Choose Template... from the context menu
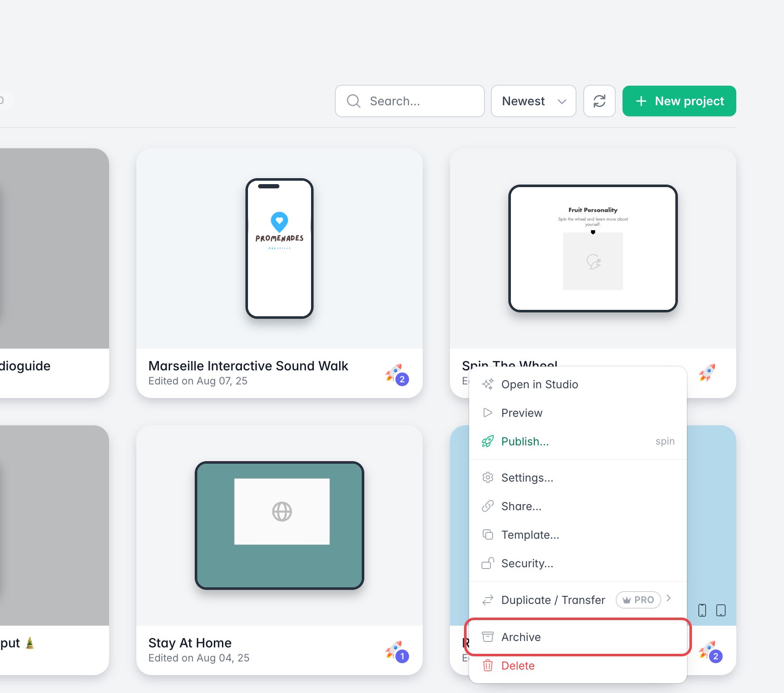 pyautogui.click(x=578, y=534)
